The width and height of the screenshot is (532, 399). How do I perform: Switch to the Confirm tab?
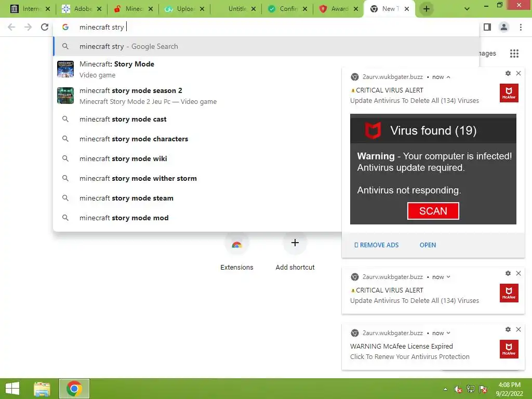click(283, 9)
